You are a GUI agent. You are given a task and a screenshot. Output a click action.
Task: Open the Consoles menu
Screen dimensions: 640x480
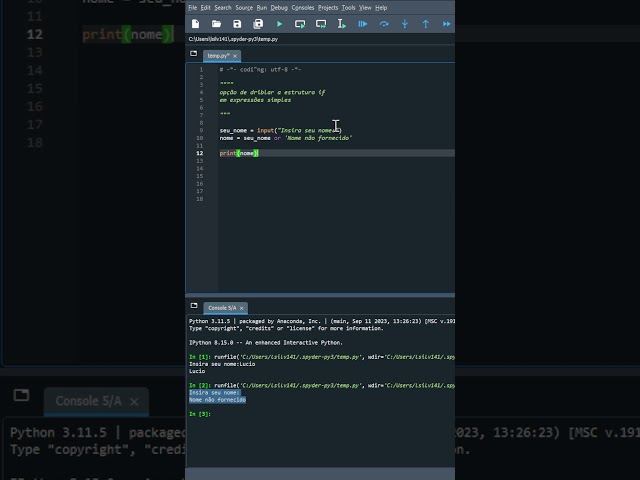coord(303,8)
